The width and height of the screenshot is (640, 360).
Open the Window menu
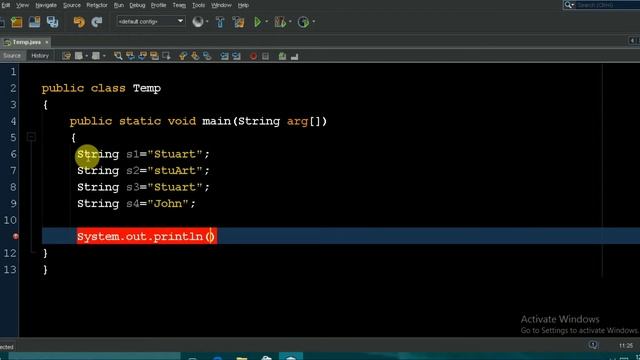221,5
